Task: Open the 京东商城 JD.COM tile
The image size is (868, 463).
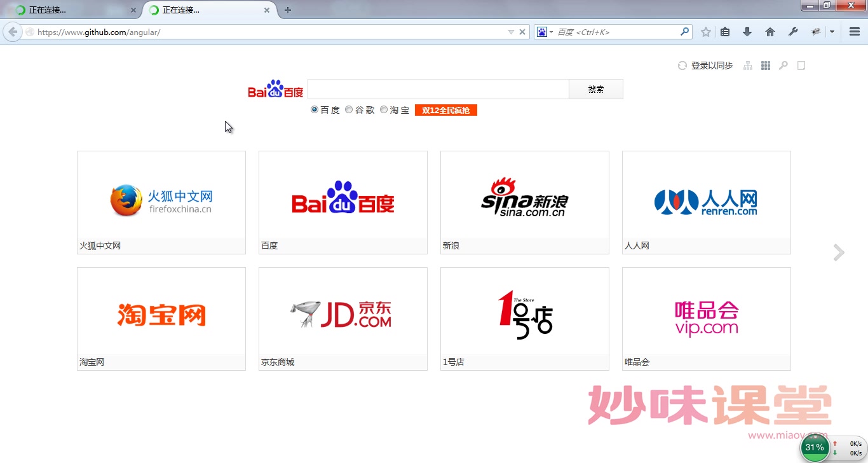Action: click(343, 319)
